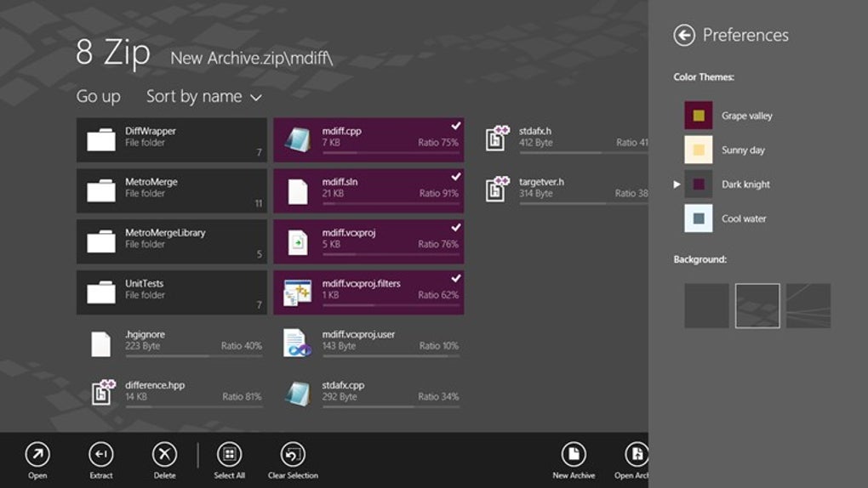This screenshot has width=868, height=488.
Task: Click the DiffWrapper folder icon
Action: click(101, 139)
